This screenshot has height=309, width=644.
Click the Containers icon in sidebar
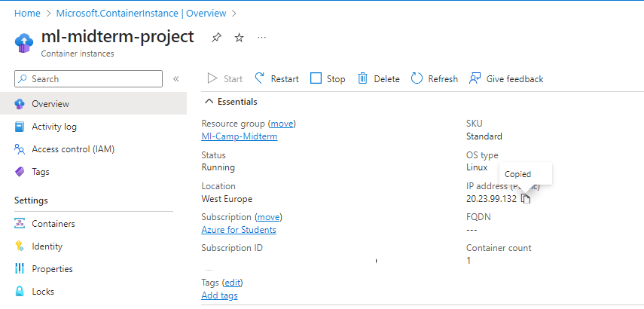tap(20, 224)
